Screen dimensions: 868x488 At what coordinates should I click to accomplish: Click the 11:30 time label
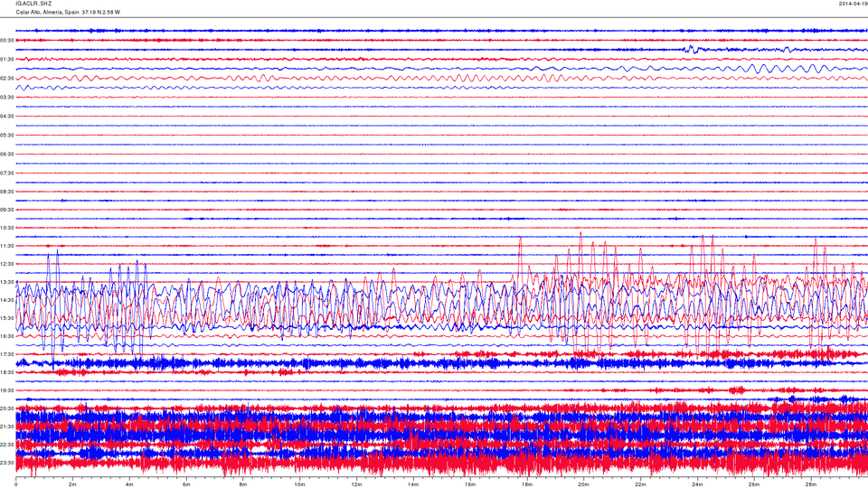7,246
